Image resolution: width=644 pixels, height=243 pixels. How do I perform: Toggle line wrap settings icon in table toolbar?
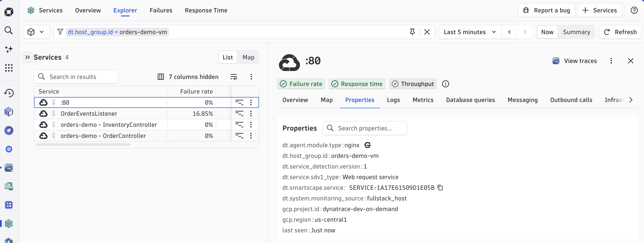coord(233,76)
